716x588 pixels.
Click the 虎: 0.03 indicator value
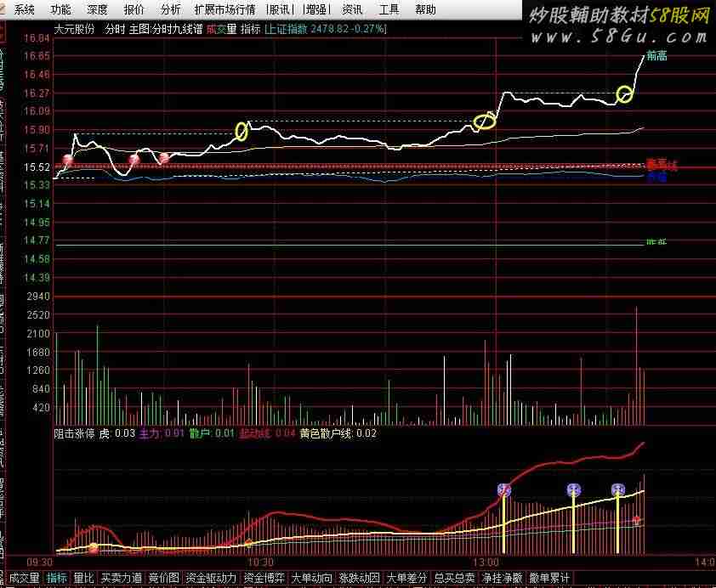117,433
